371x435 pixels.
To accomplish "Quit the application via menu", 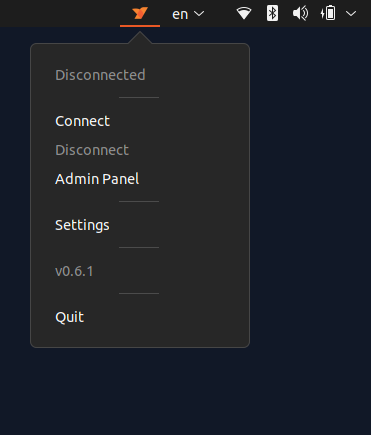I will point(69,317).
